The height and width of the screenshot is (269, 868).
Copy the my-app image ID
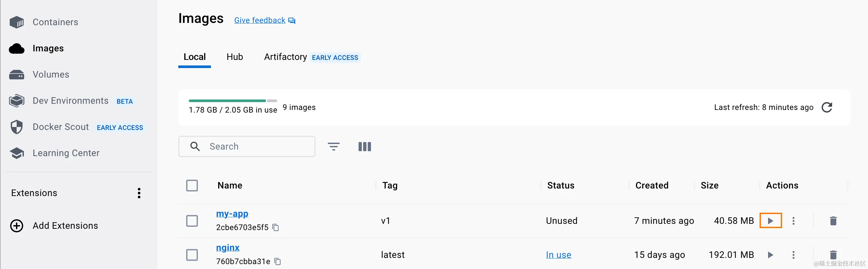coord(276,227)
